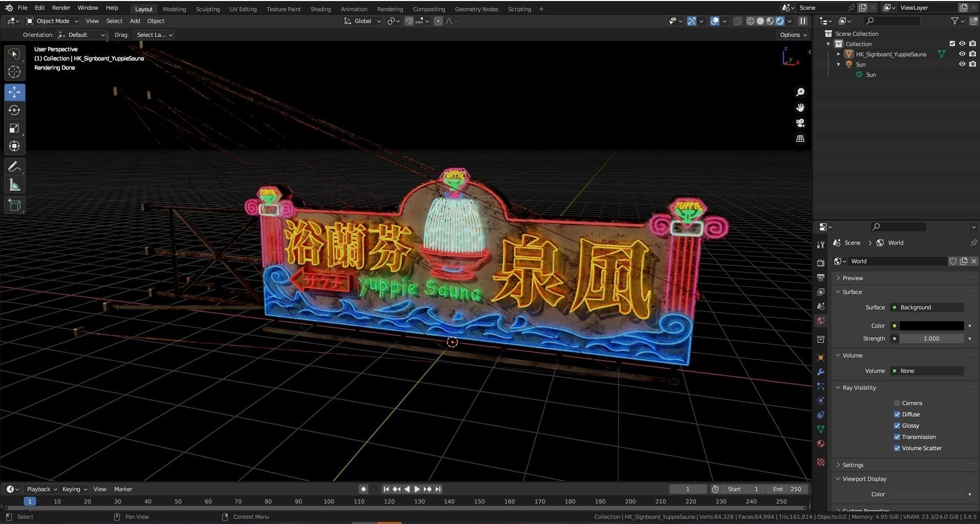Activate the Rotate tool

tap(14, 110)
